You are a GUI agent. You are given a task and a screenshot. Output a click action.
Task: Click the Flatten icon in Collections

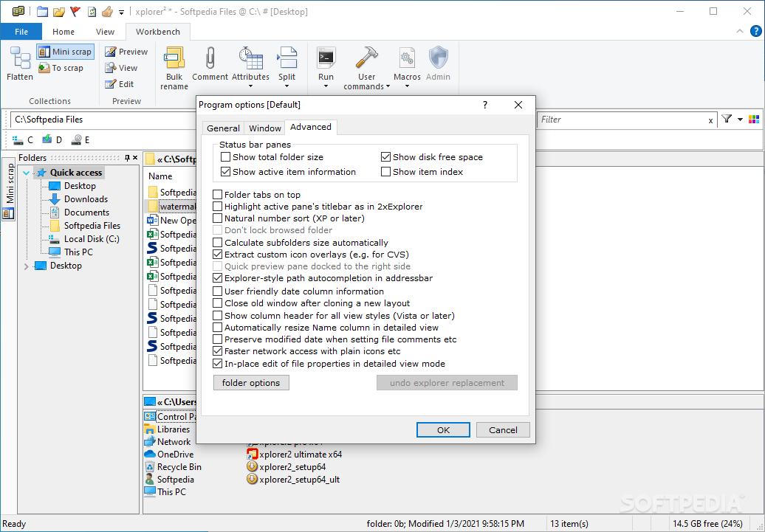point(19,58)
